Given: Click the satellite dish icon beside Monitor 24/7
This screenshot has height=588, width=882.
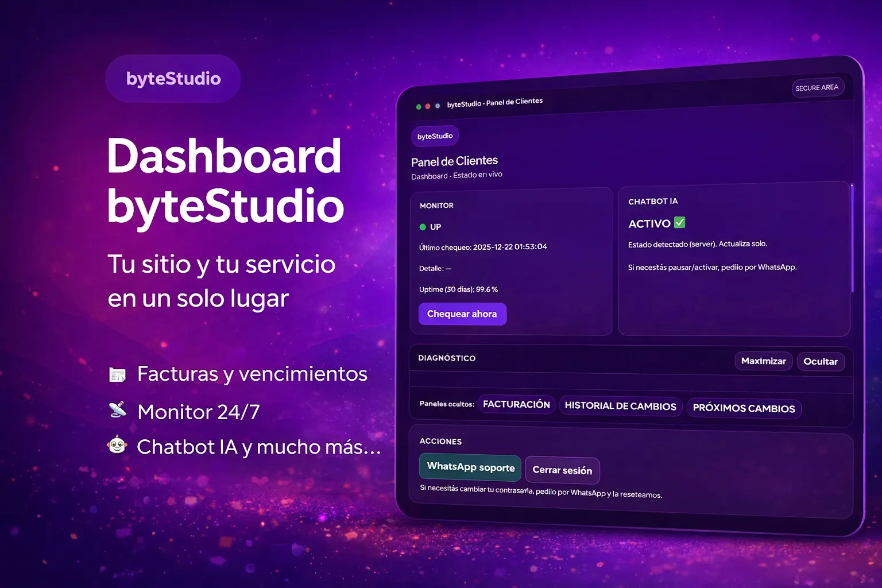Looking at the screenshot, I should pyautogui.click(x=118, y=410).
